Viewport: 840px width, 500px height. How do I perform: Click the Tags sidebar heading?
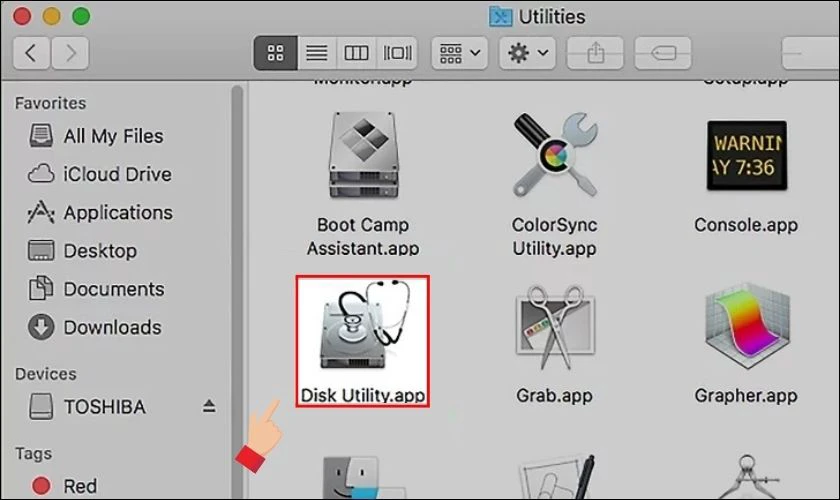(33, 453)
